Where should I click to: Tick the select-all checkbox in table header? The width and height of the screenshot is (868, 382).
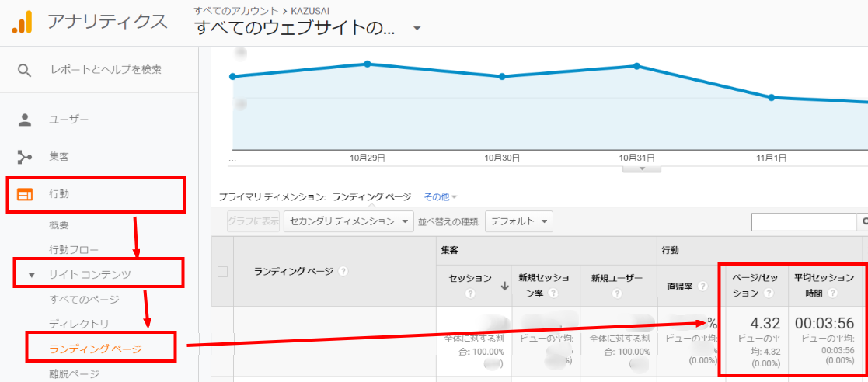(x=222, y=272)
